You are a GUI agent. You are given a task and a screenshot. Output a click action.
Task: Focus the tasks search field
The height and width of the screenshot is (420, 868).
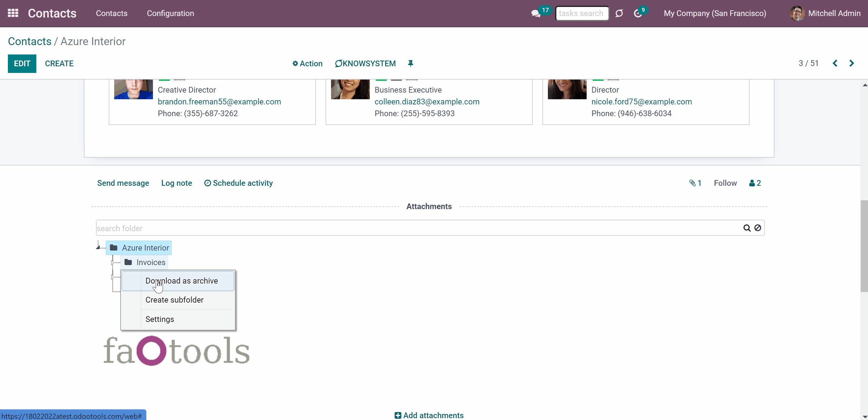click(x=582, y=13)
